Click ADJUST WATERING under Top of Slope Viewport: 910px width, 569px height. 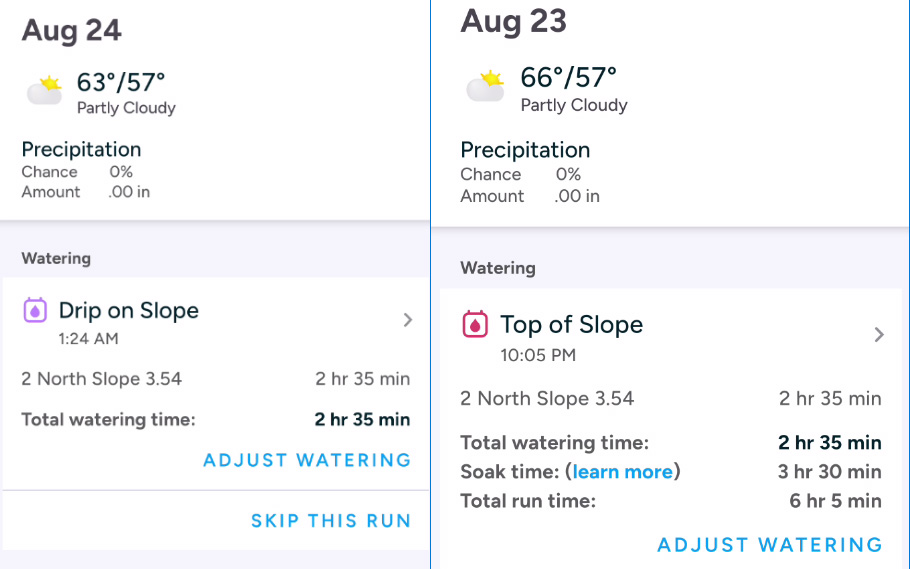tap(770, 545)
